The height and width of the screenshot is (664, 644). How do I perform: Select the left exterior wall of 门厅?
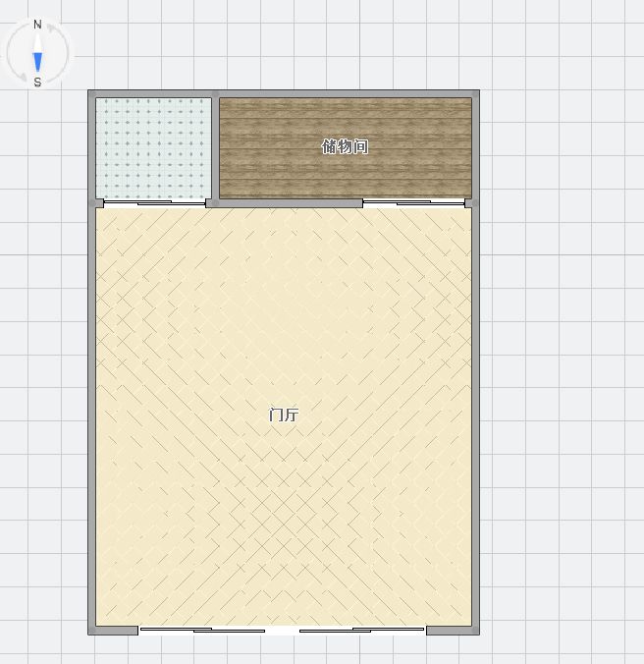tap(91, 413)
